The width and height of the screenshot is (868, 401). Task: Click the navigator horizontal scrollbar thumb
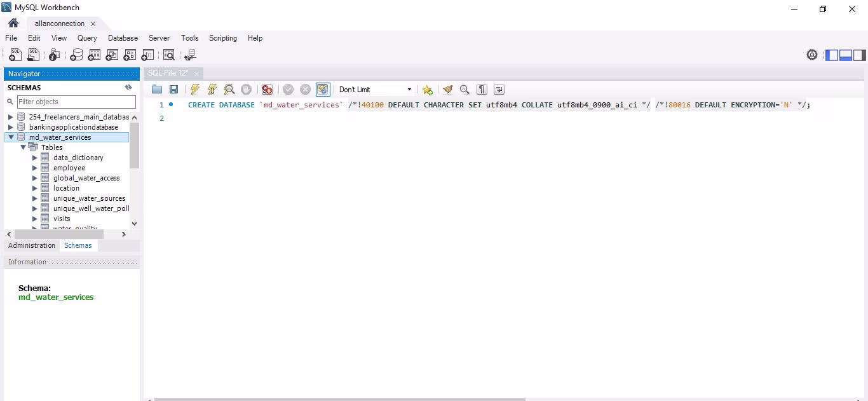point(58,234)
